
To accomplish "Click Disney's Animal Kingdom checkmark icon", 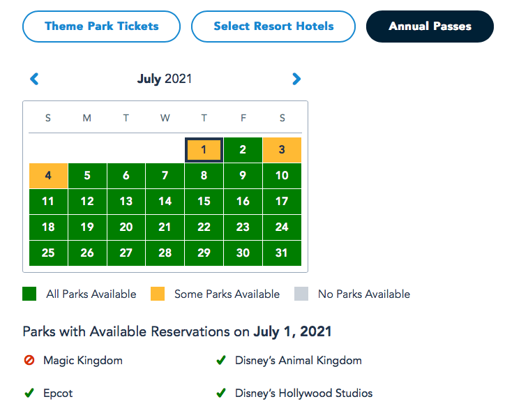I will click(x=220, y=361).
